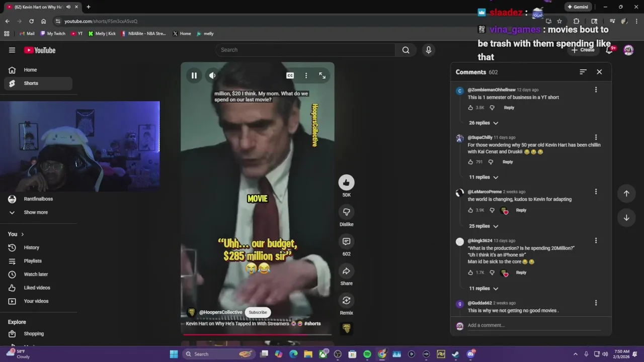Open Spotify from the taskbar
Viewport: 644px width, 362px height.
pos(367,354)
